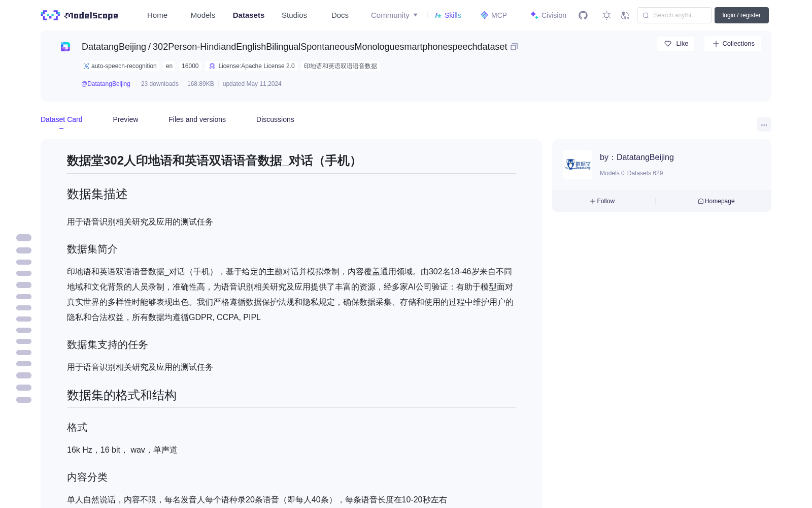Click the Like button label
The width and height of the screenshot is (812, 508).
[x=682, y=44]
